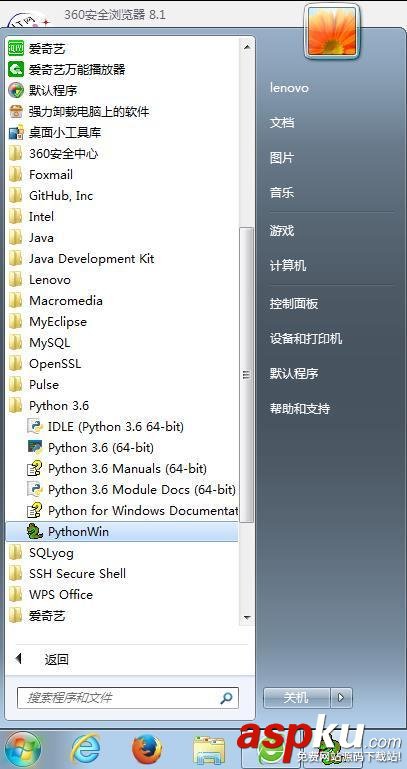
Task: Click the programs list scroll up arrow
Action: click(247, 47)
